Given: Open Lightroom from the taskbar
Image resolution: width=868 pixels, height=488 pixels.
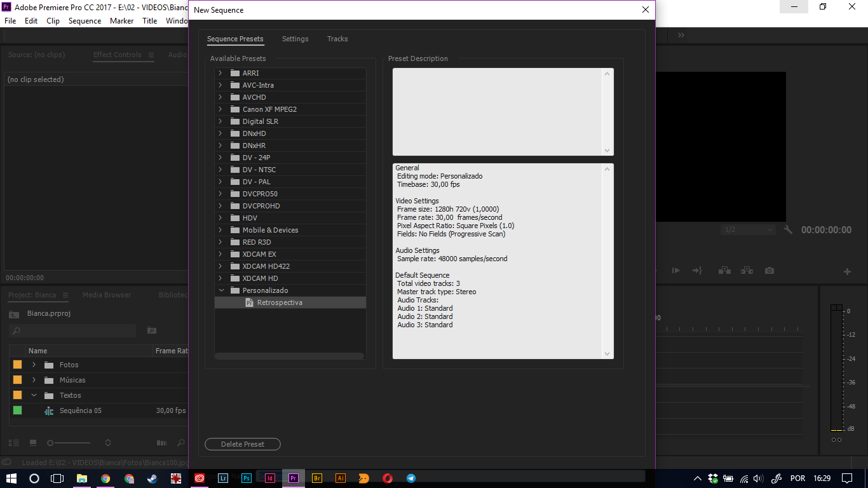Looking at the screenshot, I should coord(223,478).
